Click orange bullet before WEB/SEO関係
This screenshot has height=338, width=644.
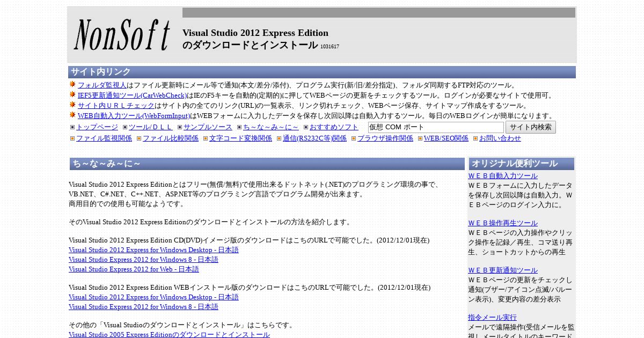(420, 138)
